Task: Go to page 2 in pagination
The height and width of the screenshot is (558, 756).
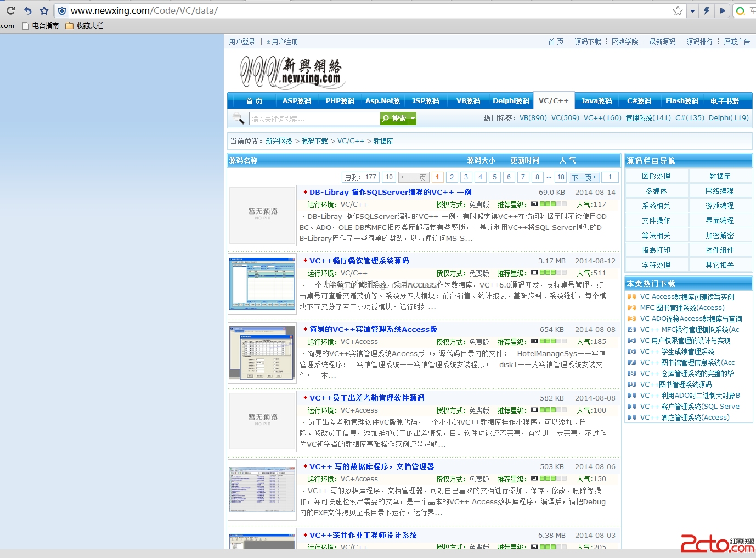Action: pos(452,177)
